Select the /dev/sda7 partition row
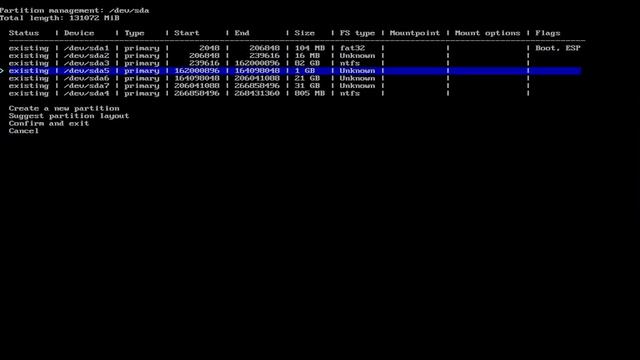The image size is (640, 360). [x=295, y=86]
